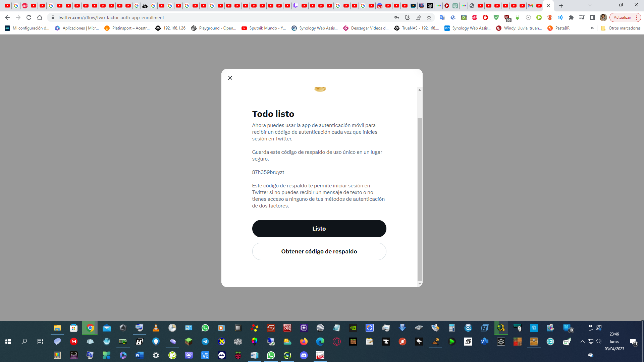This screenshot has height=362, width=644.
Task: Click the address bar URL field
Action: pos(221,17)
